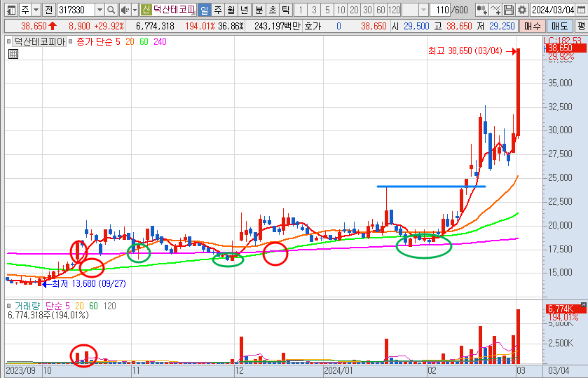The image size is (588, 378).
Task: Expand the 주 market type dropdown arrow
Action: click(x=36, y=10)
